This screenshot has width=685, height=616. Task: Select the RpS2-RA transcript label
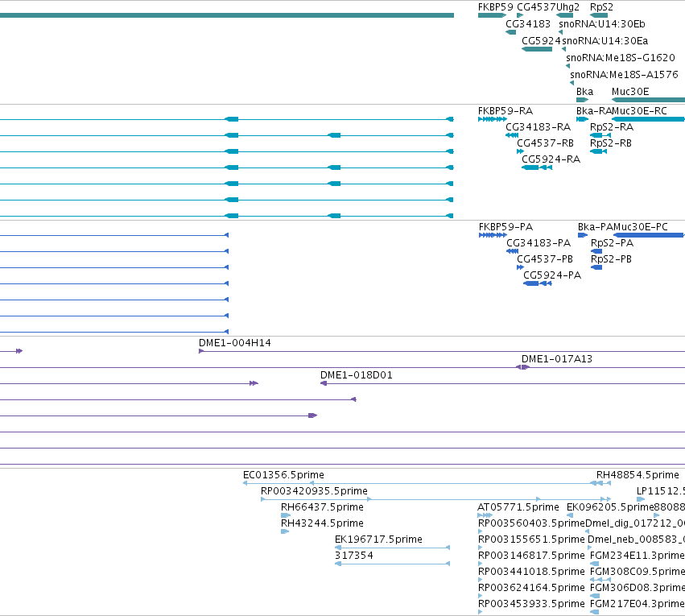click(x=612, y=127)
